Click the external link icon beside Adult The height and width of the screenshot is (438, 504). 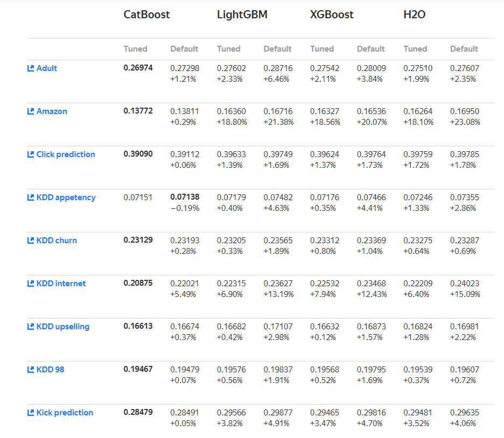click(31, 68)
